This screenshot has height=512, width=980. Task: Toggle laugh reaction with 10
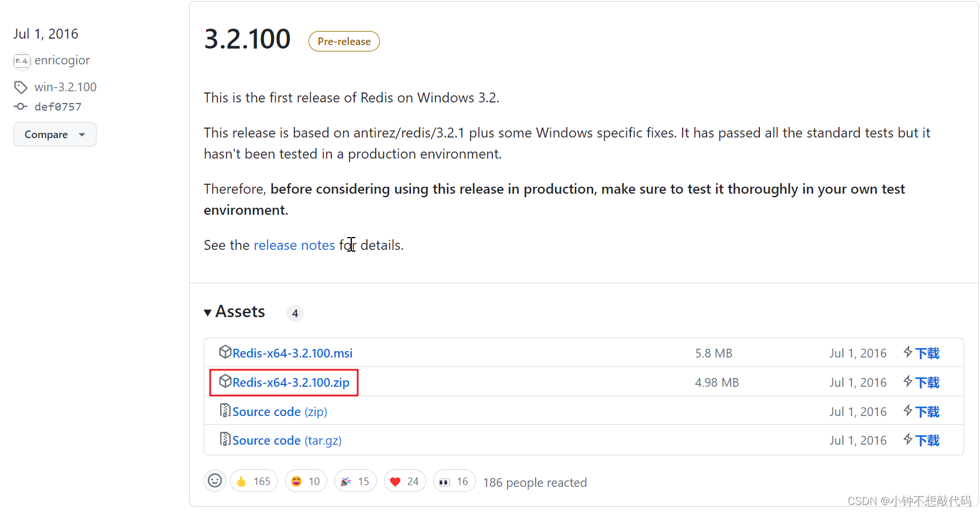(x=306, y=481)
